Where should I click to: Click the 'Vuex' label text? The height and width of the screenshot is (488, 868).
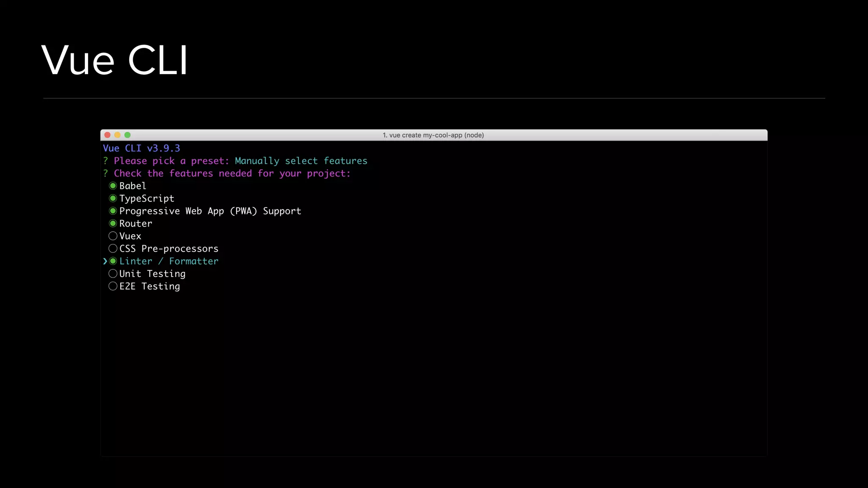pos(130,236)
